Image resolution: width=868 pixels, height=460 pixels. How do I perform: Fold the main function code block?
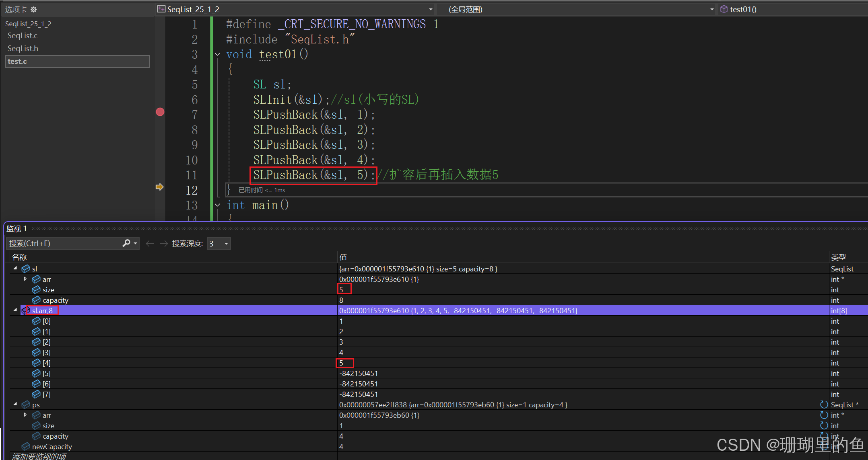coord(218,205)
